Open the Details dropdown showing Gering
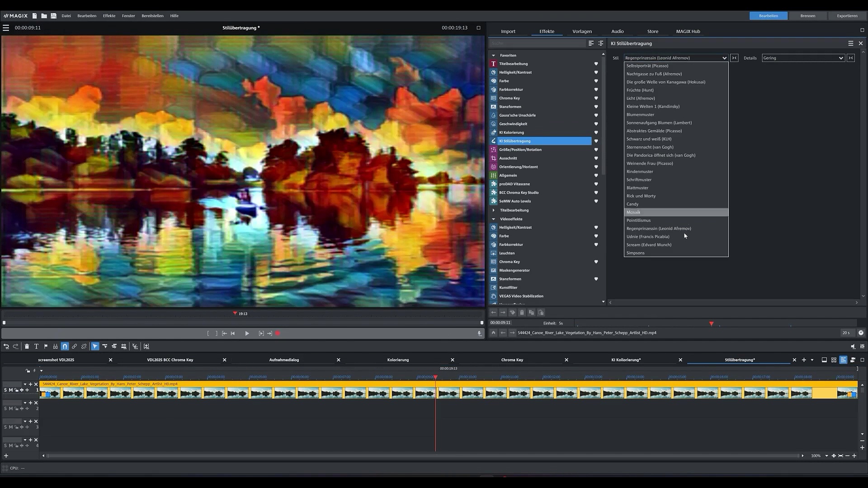Screen dimensions: 868x488 (x=803, y=58)
